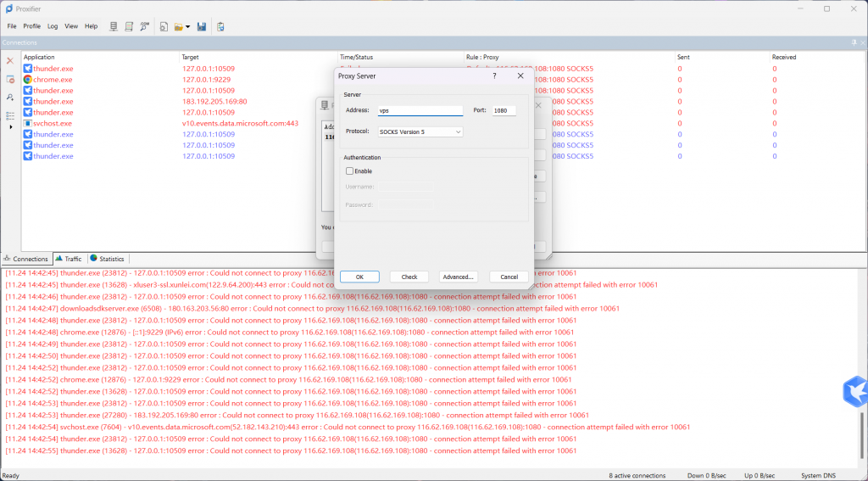Screen dimensions: 868x481
Task: Open the File menu
Action: tap(12, 26)
